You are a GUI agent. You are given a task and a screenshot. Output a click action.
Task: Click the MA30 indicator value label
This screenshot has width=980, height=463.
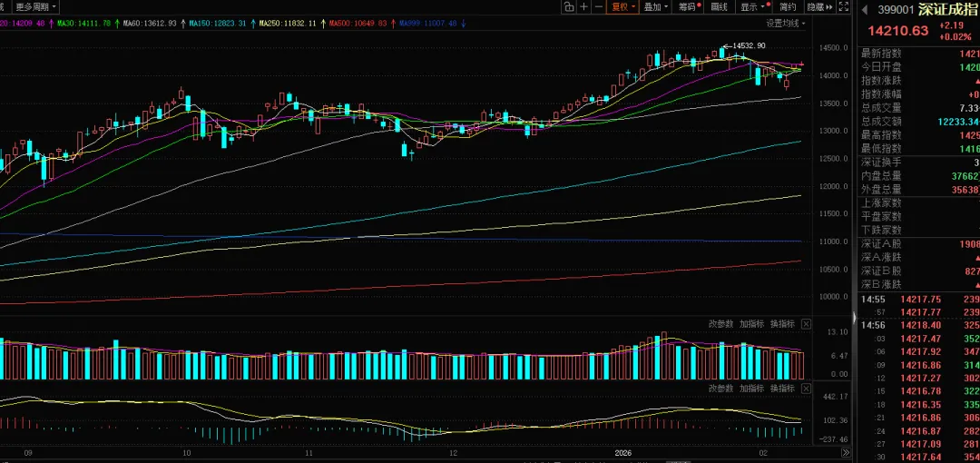[83, 24]
